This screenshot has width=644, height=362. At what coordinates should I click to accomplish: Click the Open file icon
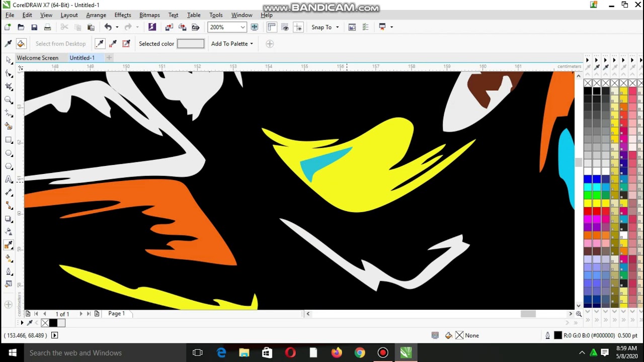pyautogui.click(x=21, y=27)
